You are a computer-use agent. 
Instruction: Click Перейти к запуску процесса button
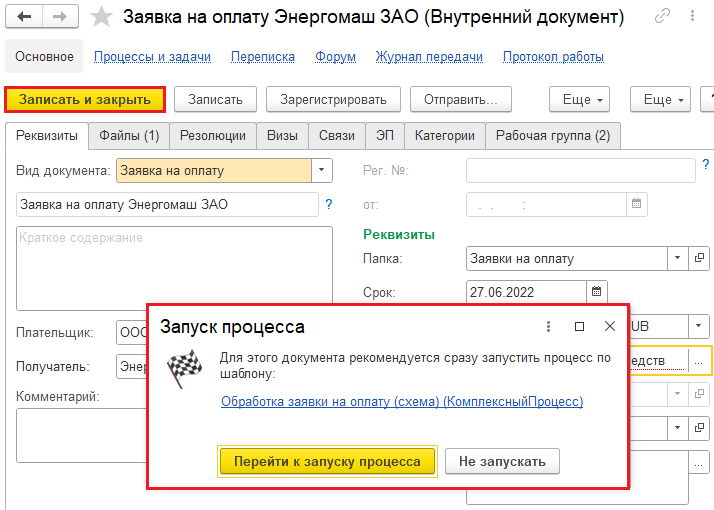click(327, 461)
